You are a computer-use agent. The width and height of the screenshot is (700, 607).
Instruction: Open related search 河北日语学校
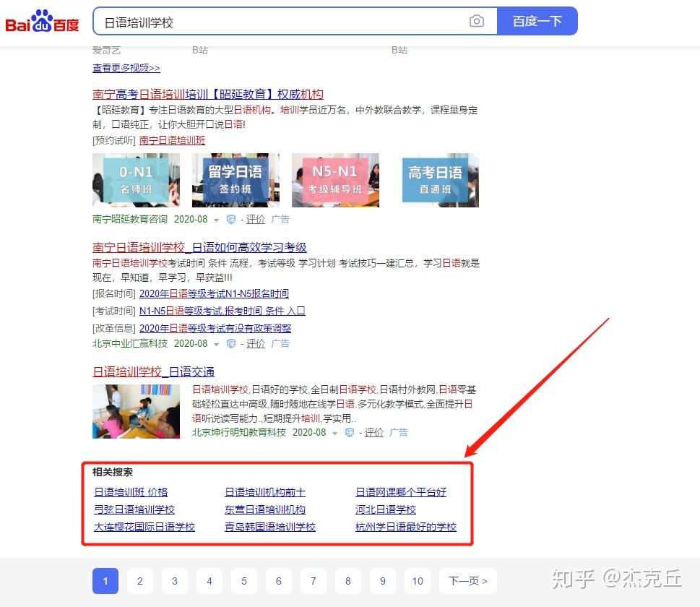point(386,509)
